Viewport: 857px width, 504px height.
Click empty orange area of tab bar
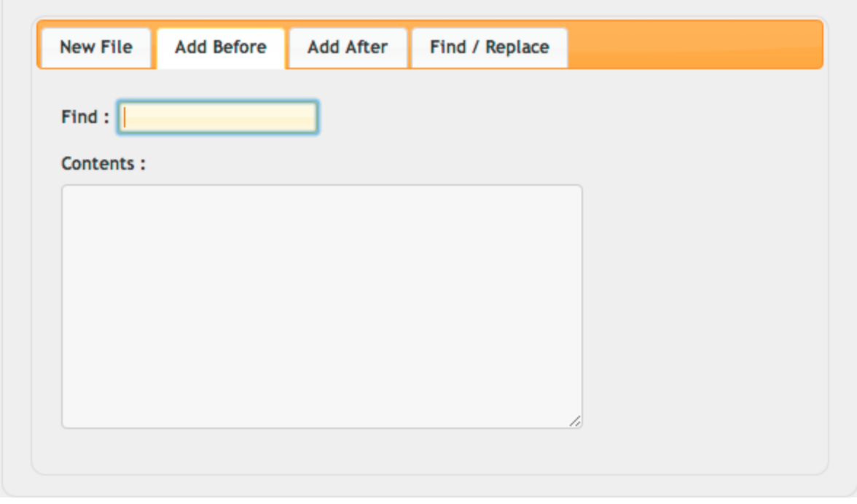click(694, 44)
